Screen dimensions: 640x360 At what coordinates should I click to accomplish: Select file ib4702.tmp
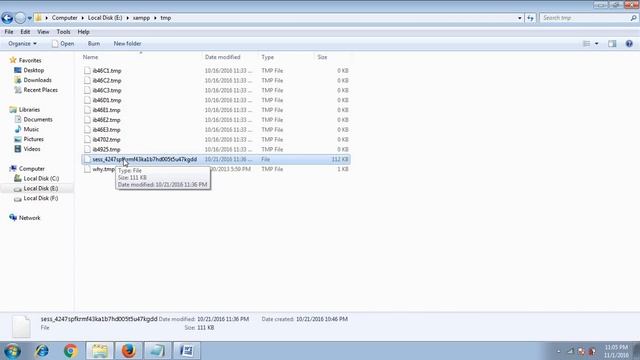(x=106, y=140)
